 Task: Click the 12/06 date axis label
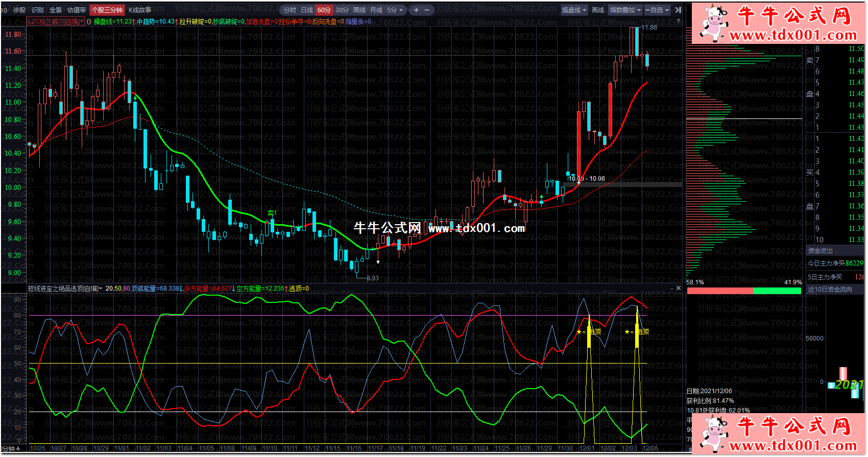pyautogui.click(x=650, y=448)
